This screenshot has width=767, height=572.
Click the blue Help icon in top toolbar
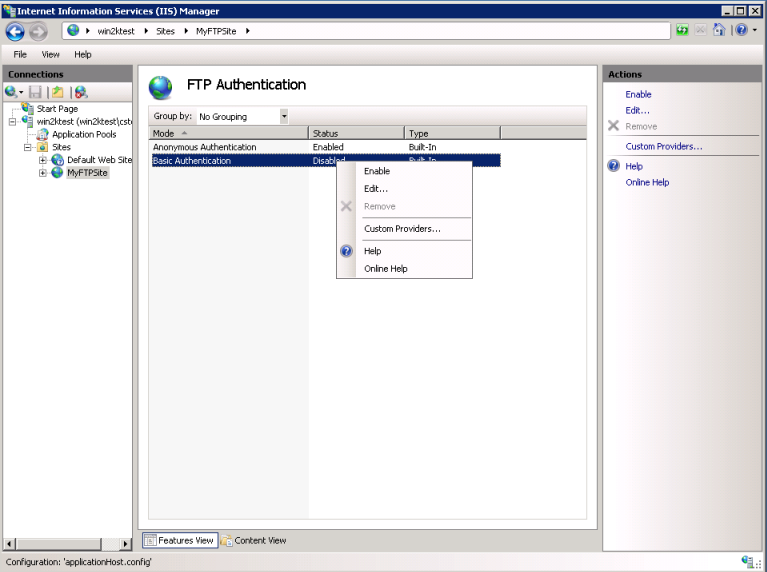click(742, 30)
